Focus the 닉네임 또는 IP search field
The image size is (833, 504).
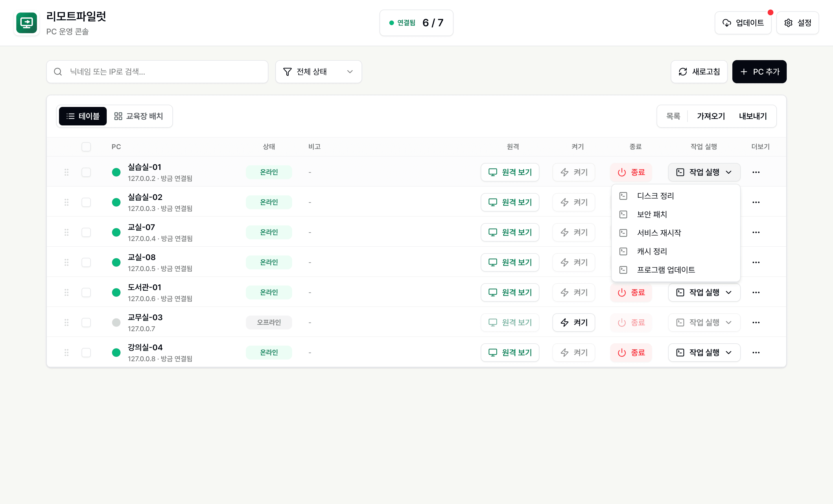[157, 72]
